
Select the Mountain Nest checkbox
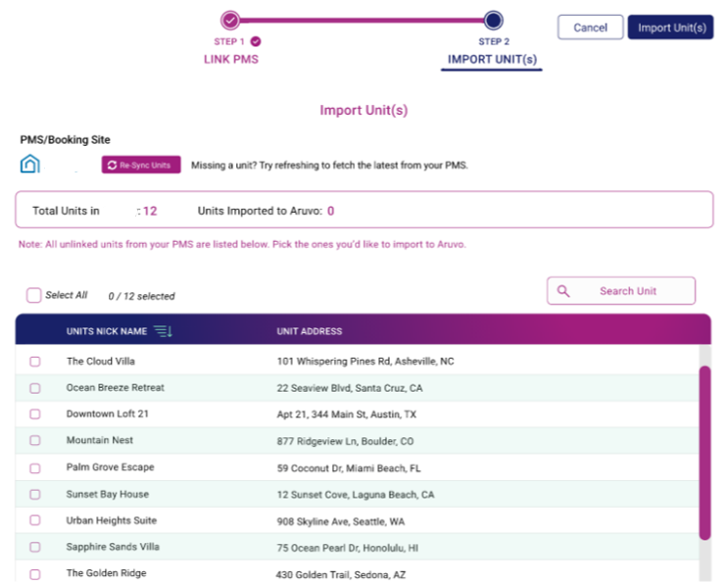[x=35, y=440]
